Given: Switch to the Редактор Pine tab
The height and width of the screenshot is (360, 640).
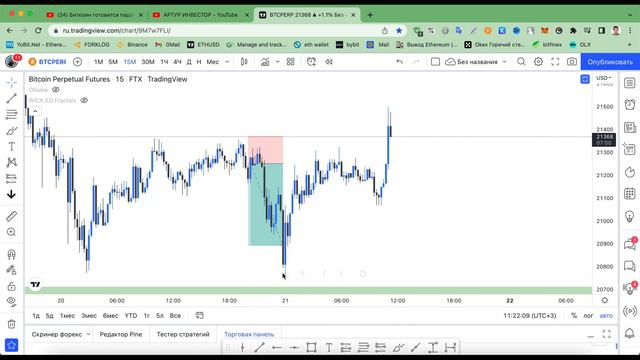Looking at the screenshot, I should tap(121, 334).
